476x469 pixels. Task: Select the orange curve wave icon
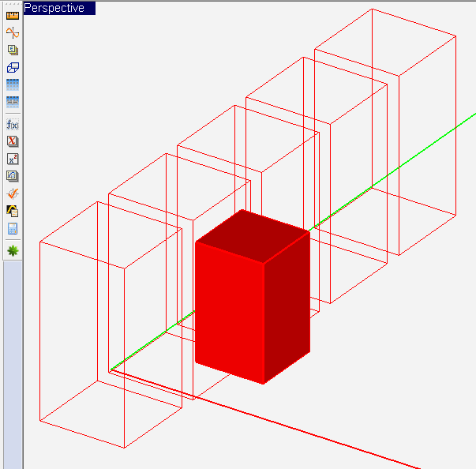click(13, 32)
